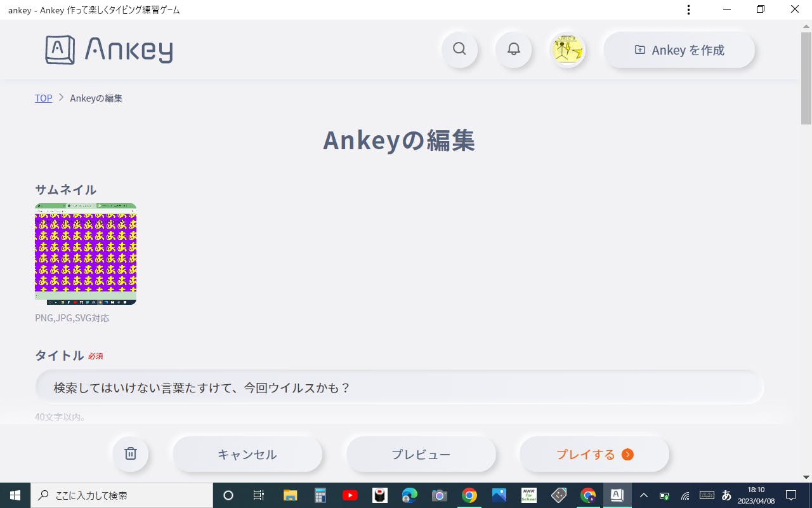Screen dimensions: 812x508
Task: Open YouTube from the taskbar
Action: tap(350, 495)
